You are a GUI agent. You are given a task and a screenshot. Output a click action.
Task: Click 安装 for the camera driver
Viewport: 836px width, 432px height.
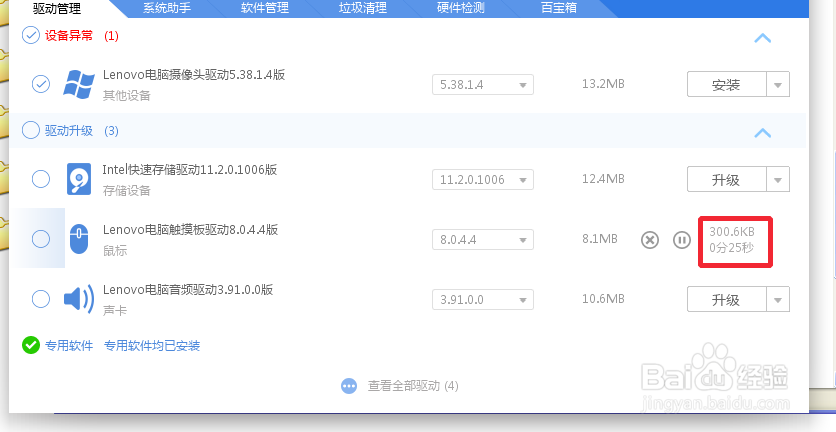726,84
